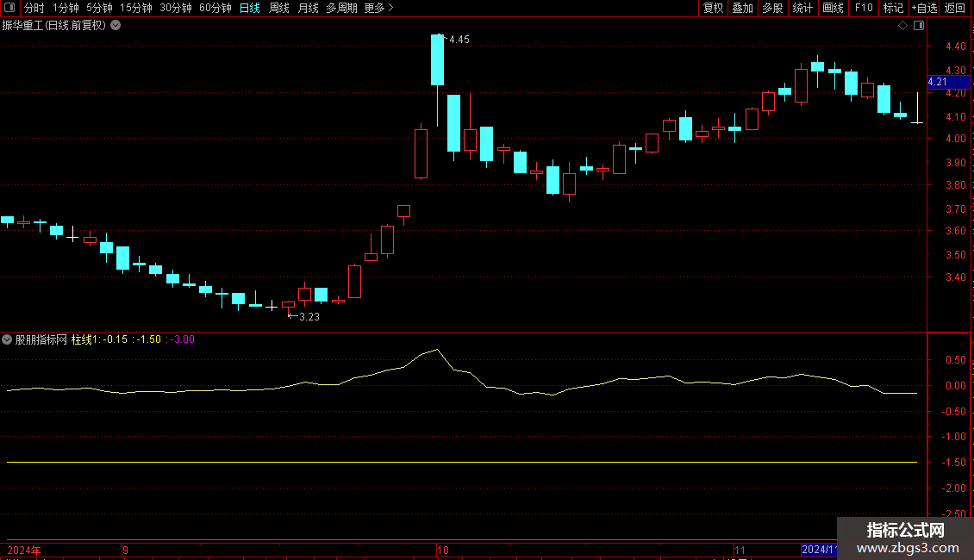Image resolution: width=974 pixels, height=560 pixels.
Task: Click the month 11 marker on the time axis
Action: click(740, 550)
